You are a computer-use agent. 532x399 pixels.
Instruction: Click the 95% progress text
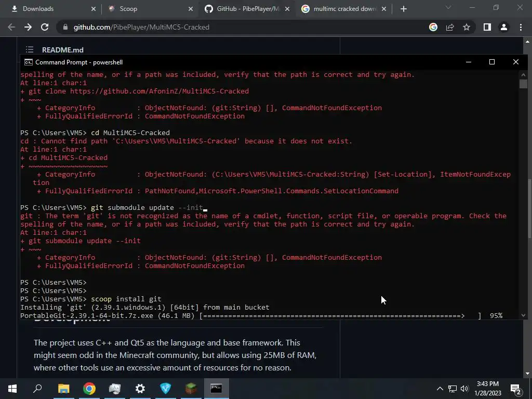[x=496, y=315]
